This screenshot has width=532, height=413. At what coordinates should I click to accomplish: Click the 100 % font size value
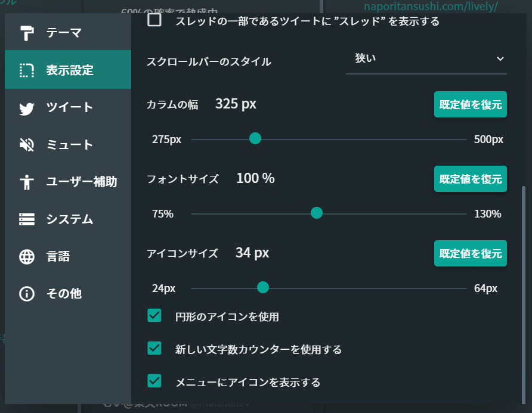255,178
